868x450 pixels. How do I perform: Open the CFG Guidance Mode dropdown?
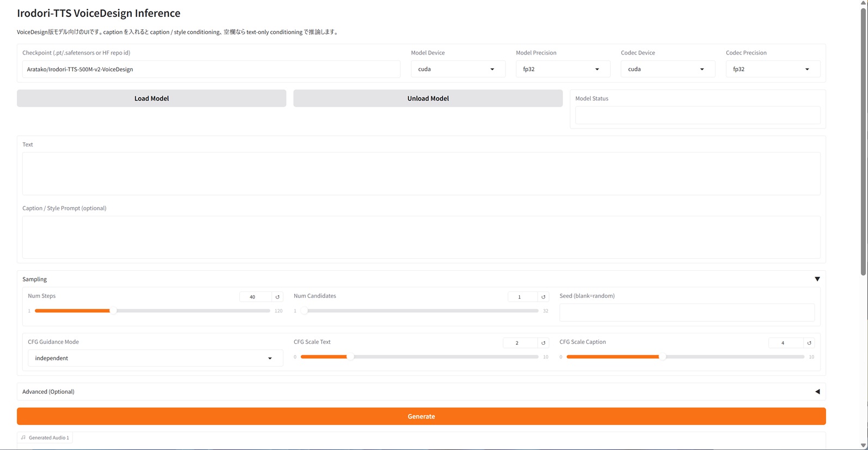click(x=155, y=358)
